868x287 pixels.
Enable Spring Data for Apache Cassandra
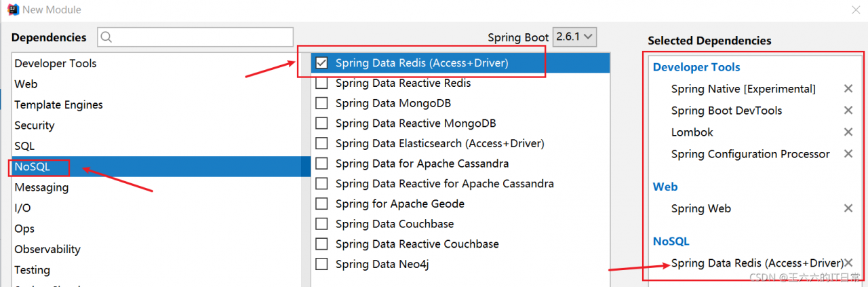click(x=322, y=164)
